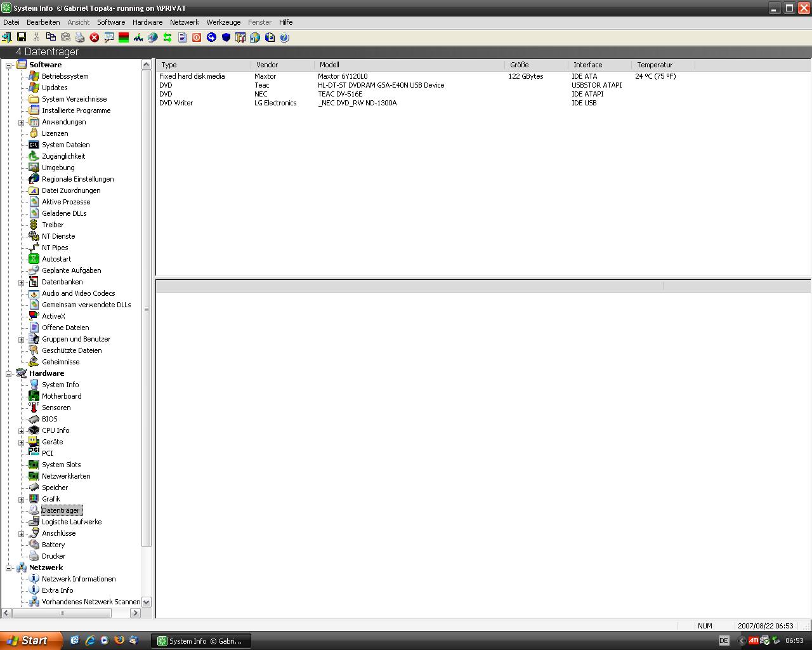Viewport: 812px width, 650px height.
Task: Collapse the Netzwerk tree section
Action: 9,568
